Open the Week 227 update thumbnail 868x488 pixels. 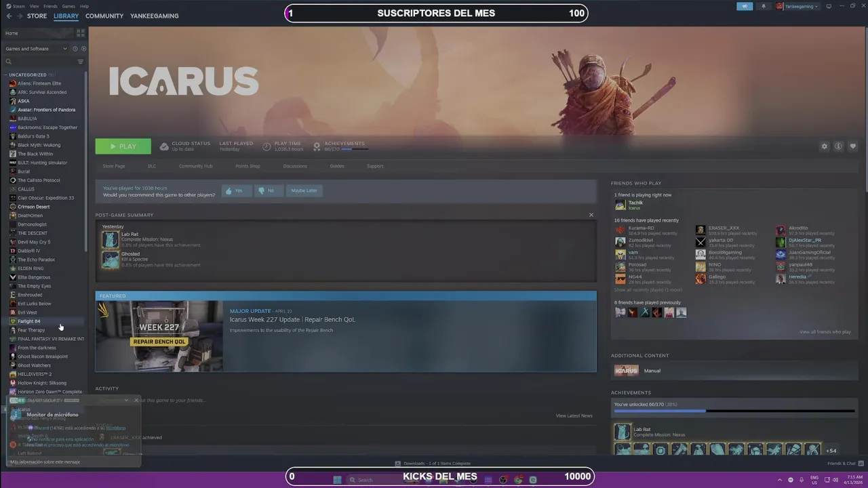tap(159, 336)
